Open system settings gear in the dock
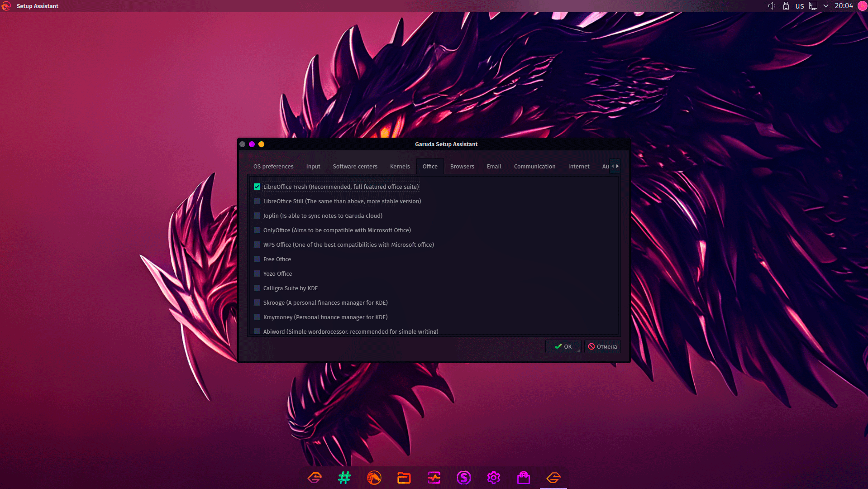The image size is (868, 489). 494,478
